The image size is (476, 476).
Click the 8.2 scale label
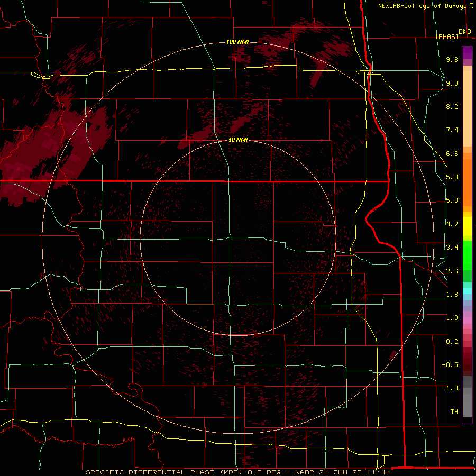click(452, 106)
